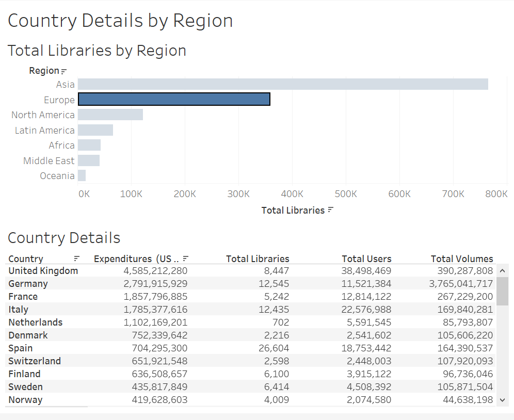
Task: Click Germany's expenditure value
Action: tap(156, 283)
